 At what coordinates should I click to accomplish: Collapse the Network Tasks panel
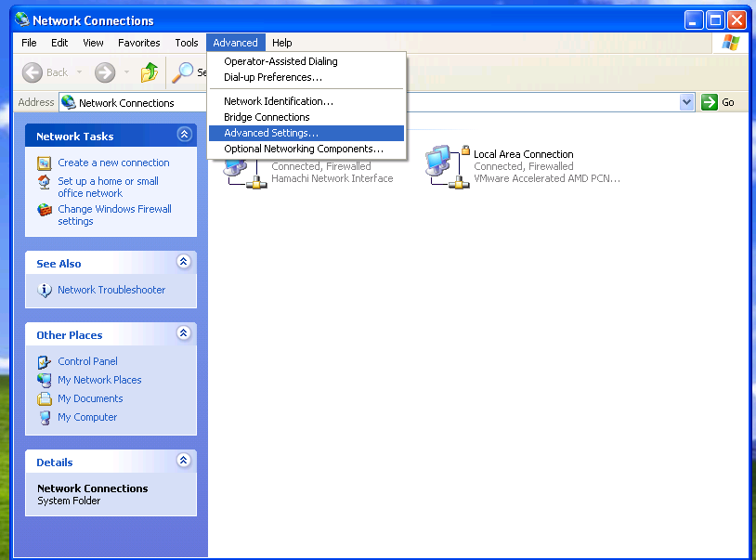184,136
